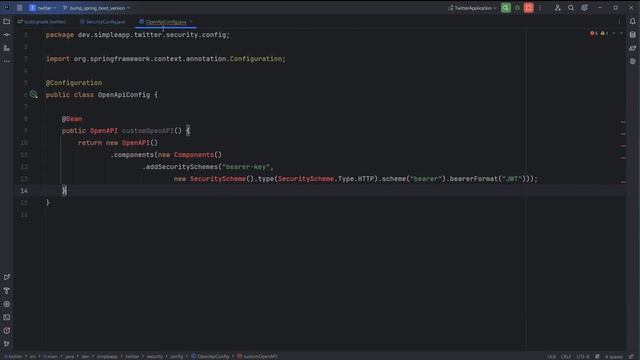The height and width of the screenshot is (360, 640).
Task: Open the TwitterApplication run configuration dropdown
Action: [x=472, y=8]
